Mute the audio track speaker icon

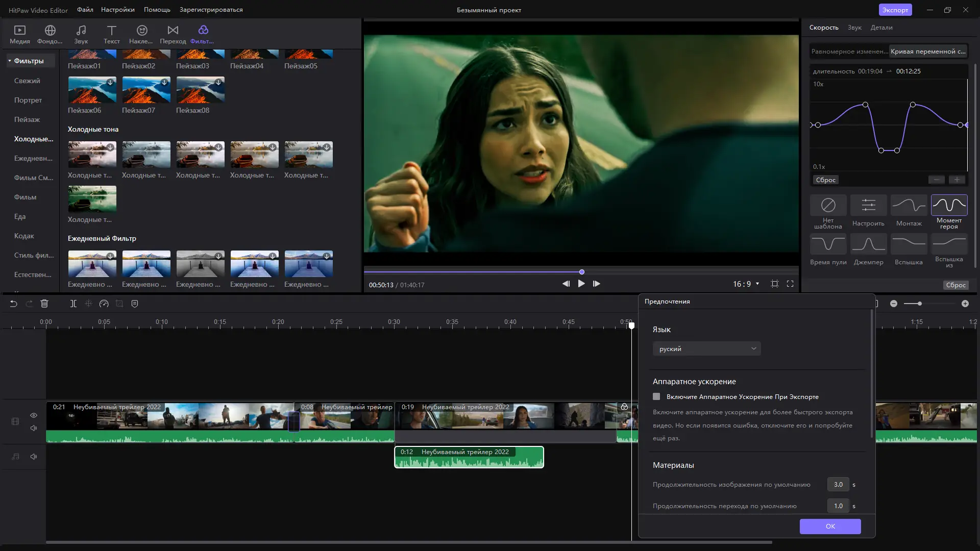[x=34, y=457]
